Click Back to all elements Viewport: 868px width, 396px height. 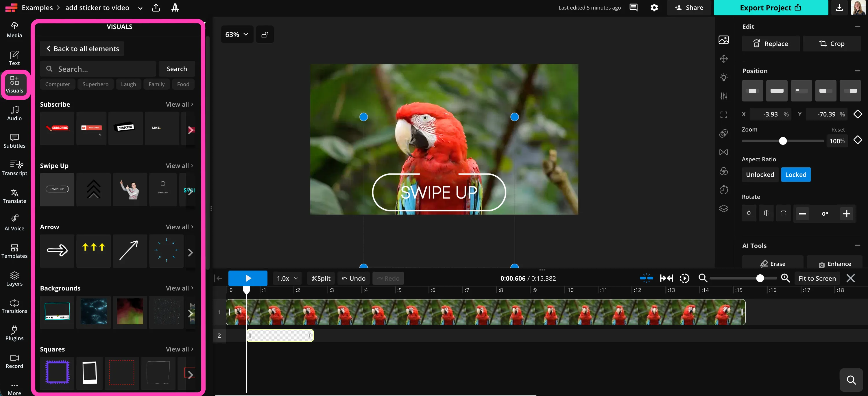point(82,49)
